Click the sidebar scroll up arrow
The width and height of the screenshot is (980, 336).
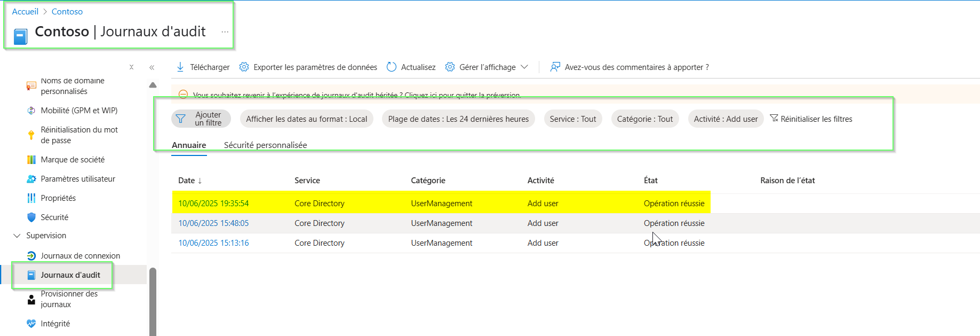153,85
